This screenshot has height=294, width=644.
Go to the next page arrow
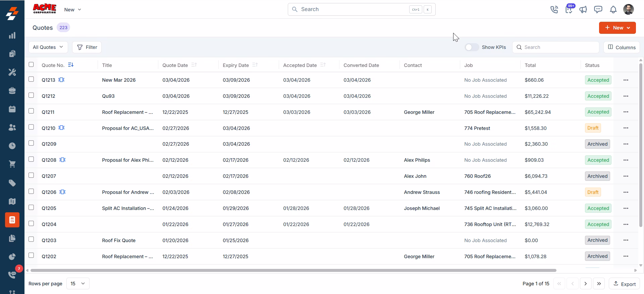tap(586, 284)
